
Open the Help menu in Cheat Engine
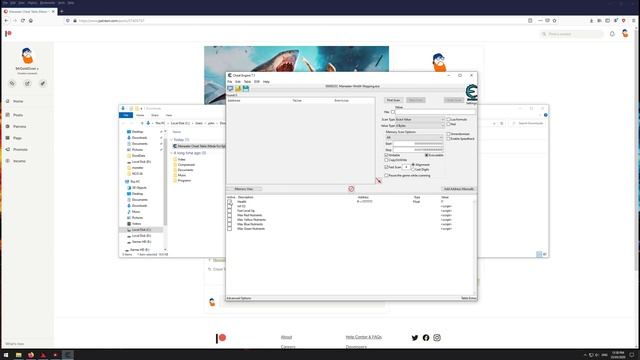pyautogui.click(x=266, y=82)
